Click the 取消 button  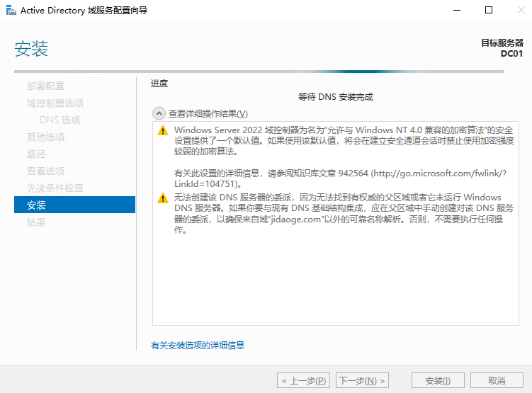coord(497,380)
